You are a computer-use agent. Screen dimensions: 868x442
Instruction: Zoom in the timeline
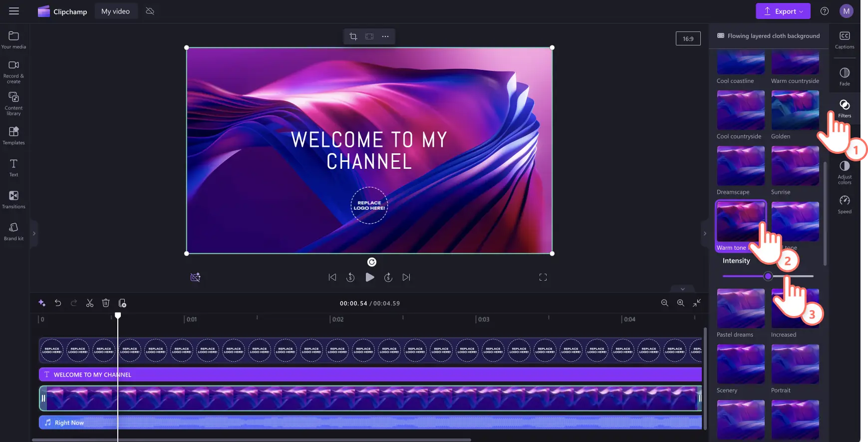[x=680, y=303]
